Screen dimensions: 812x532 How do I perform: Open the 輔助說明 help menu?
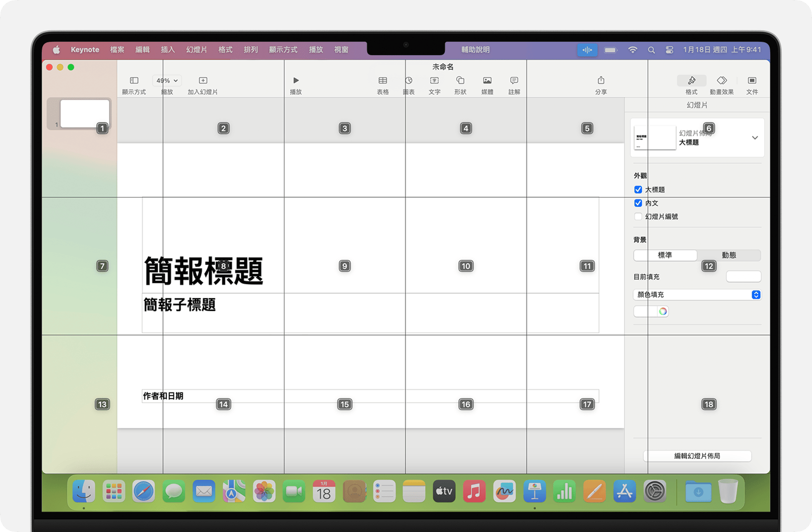tap(476, 50)
